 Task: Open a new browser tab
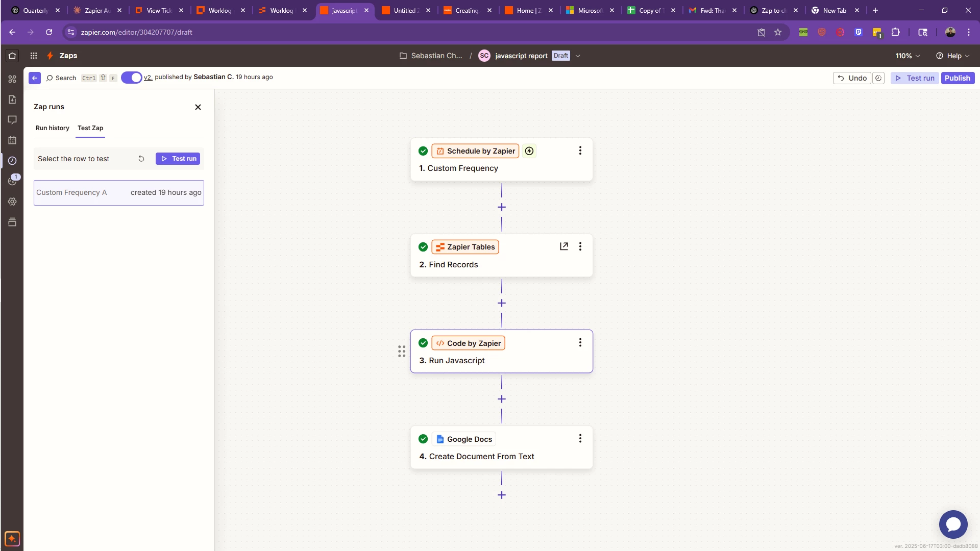[x=875, y=10]
